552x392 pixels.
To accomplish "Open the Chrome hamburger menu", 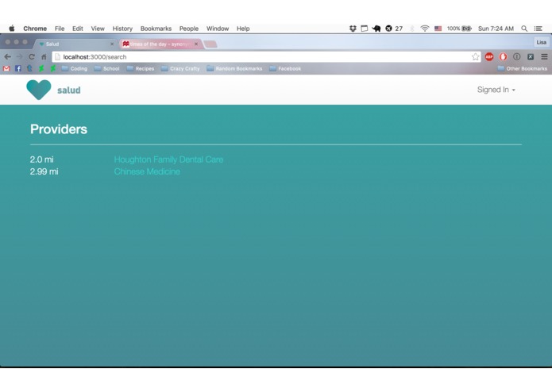I will (544, 56).
